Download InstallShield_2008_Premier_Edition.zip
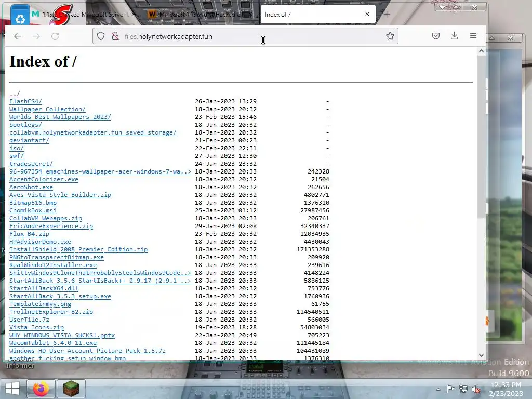 [x=78, y=250]
